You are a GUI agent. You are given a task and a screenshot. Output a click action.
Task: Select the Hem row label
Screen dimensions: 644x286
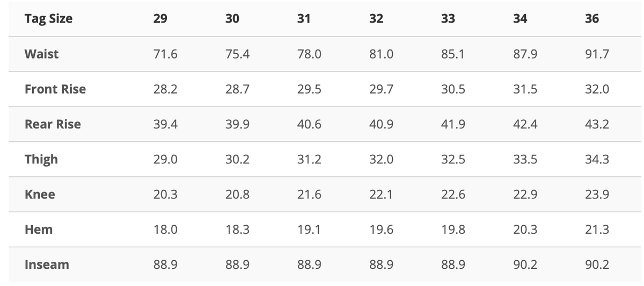pos(39,230)
